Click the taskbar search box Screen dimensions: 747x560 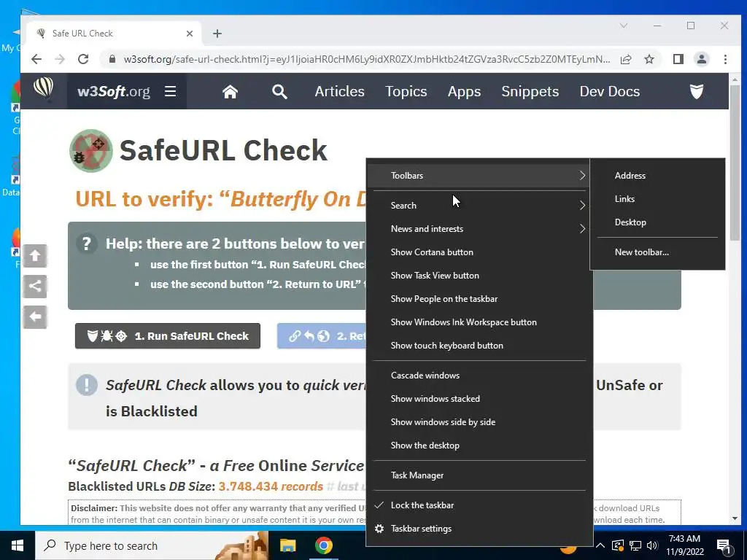pos(152,545)
